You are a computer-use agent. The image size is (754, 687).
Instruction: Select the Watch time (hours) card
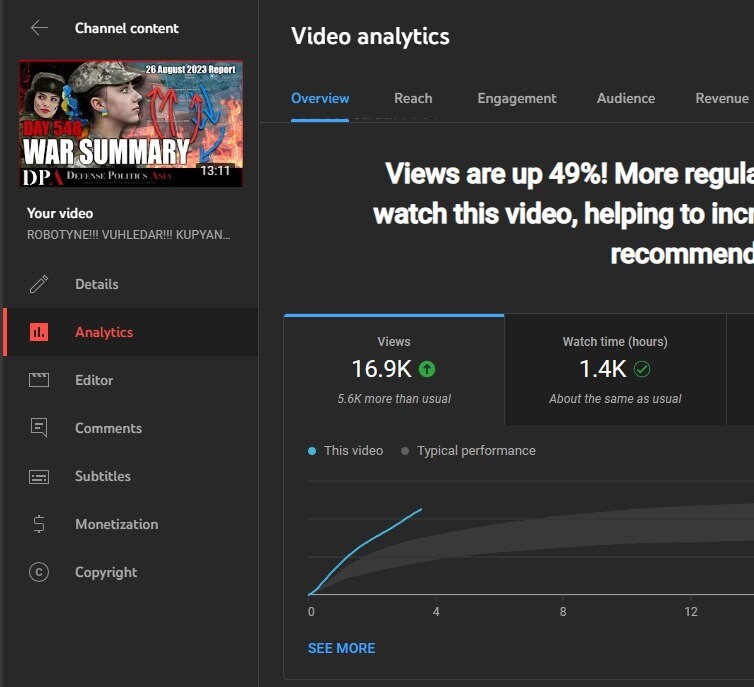[x=615, y=370]
